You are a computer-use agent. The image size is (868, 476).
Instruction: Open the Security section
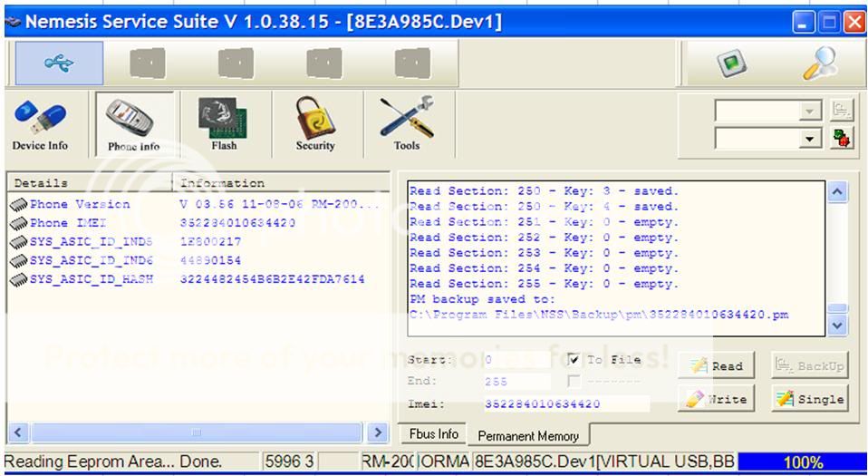(315, 124)
